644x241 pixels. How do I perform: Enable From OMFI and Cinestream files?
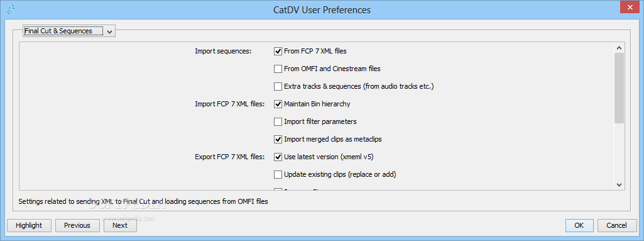[278, 69]
